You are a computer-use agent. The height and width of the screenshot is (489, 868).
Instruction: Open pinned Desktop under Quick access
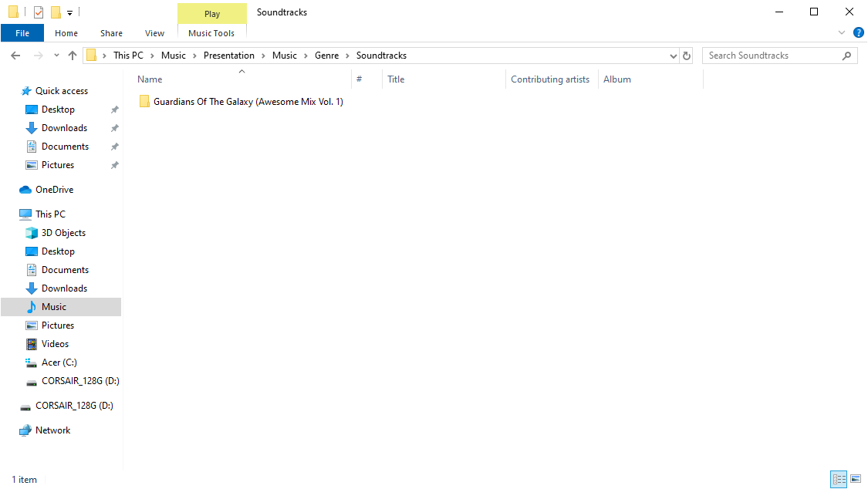pyautogui.click(x=58, y=110)
